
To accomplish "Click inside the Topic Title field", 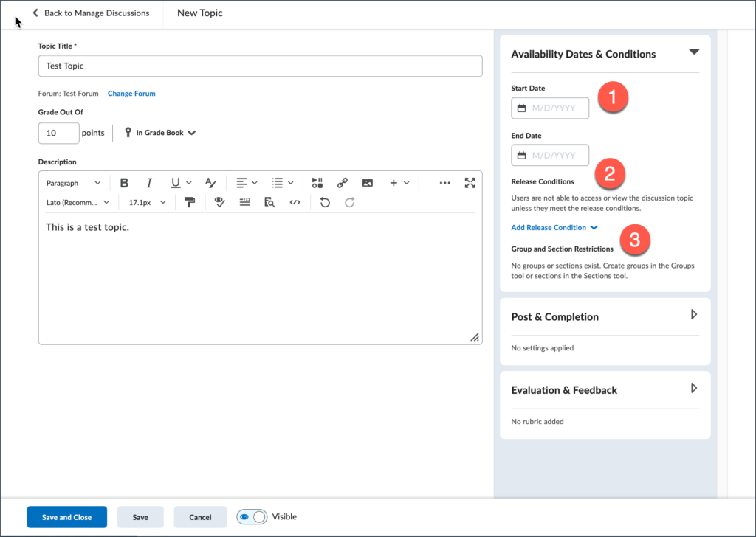I will click(x=260, y=66).
